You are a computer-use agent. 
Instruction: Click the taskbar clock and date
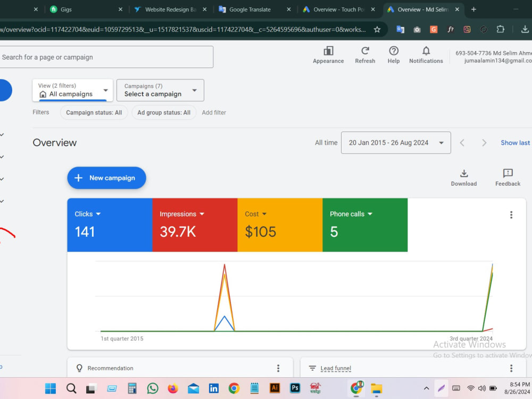tap(518, 388)
